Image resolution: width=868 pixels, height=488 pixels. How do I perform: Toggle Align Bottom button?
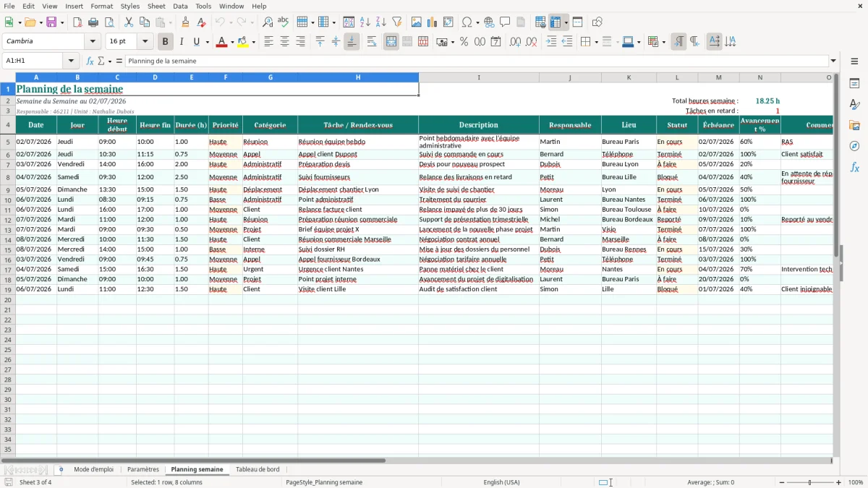coord(352,42)
